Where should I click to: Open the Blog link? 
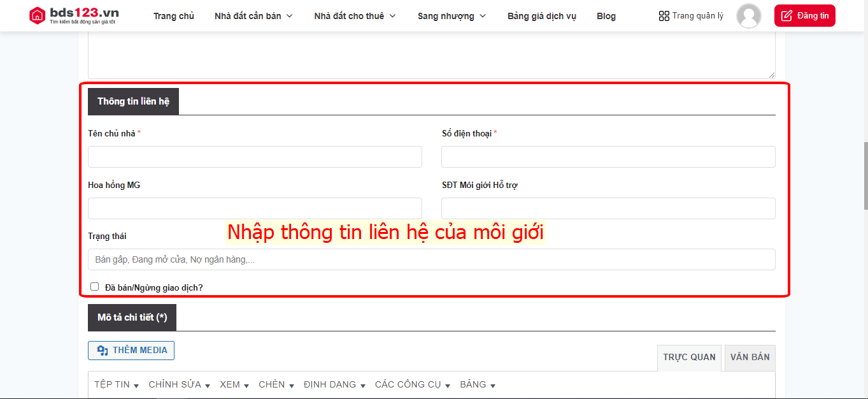[x=606, y=16]
